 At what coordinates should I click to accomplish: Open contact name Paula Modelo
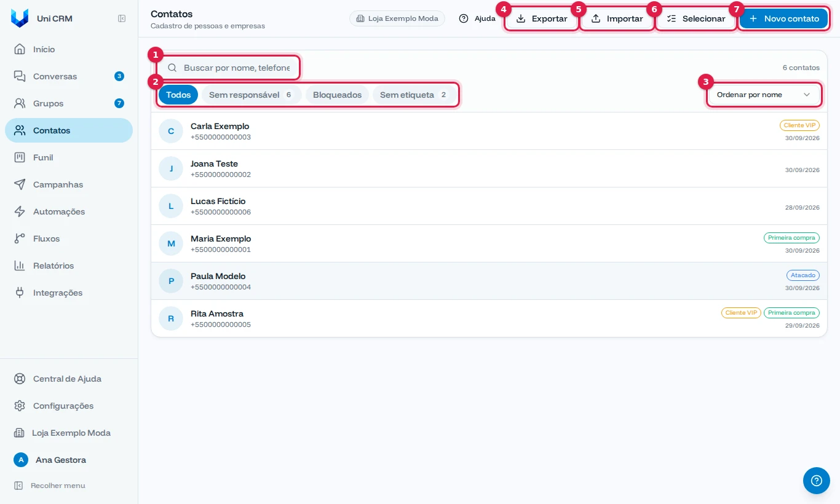click(218, 276)
